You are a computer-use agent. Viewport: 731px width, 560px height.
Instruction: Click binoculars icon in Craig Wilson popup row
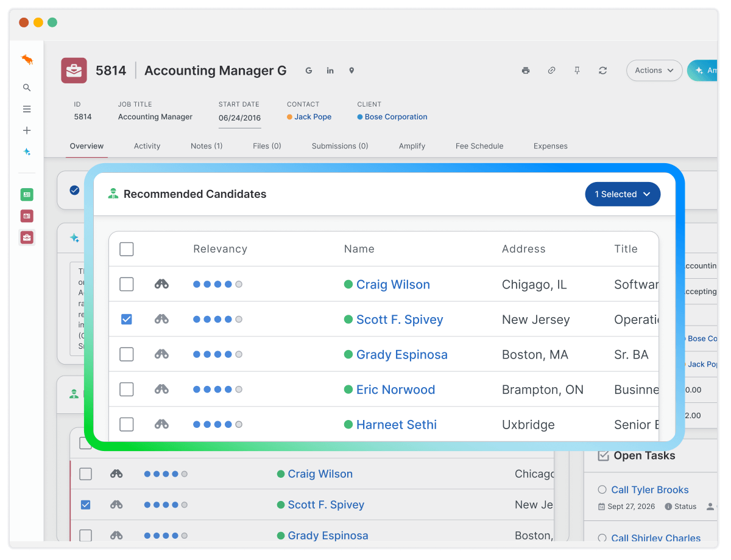click(161, 284)
